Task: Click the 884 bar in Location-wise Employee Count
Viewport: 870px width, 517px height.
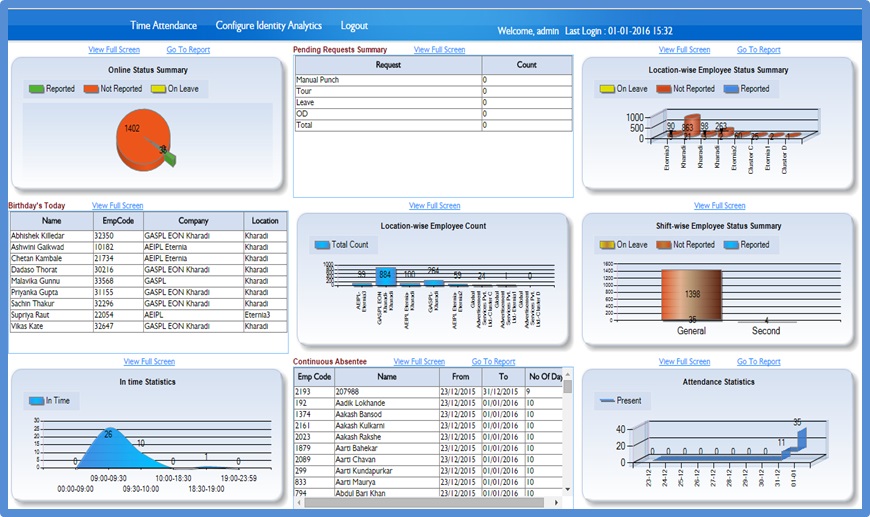Action: point(386,277)
